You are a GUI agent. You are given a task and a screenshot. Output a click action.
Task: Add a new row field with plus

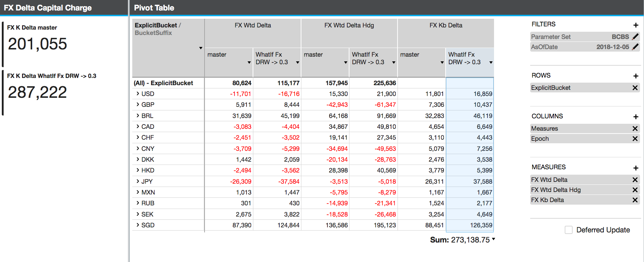pyautogui.click(x=636, y=76)
